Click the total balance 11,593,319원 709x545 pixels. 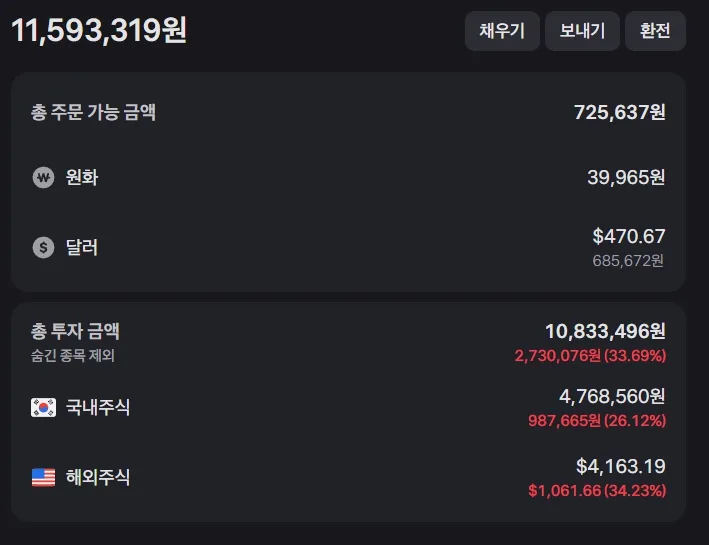tap(99, 30)
